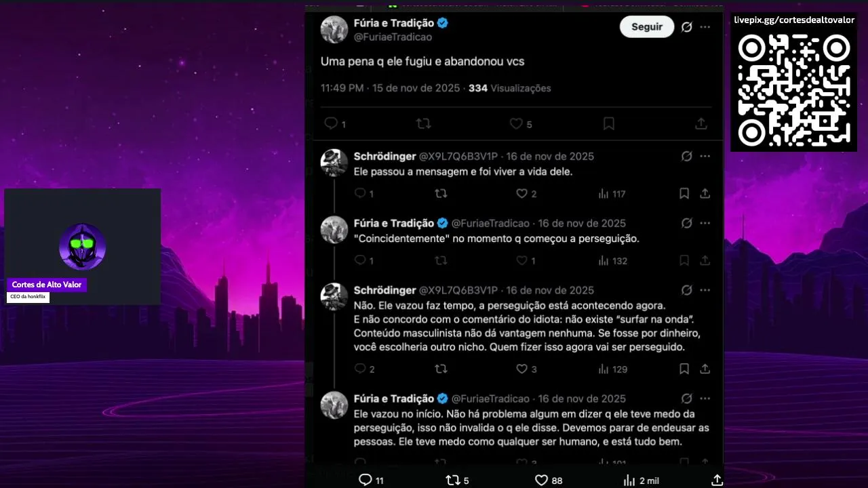The height and width of the screenshot is (488, 868).
Task: Open the @FuriaeTradicao handle link
Action: [393, 37]
